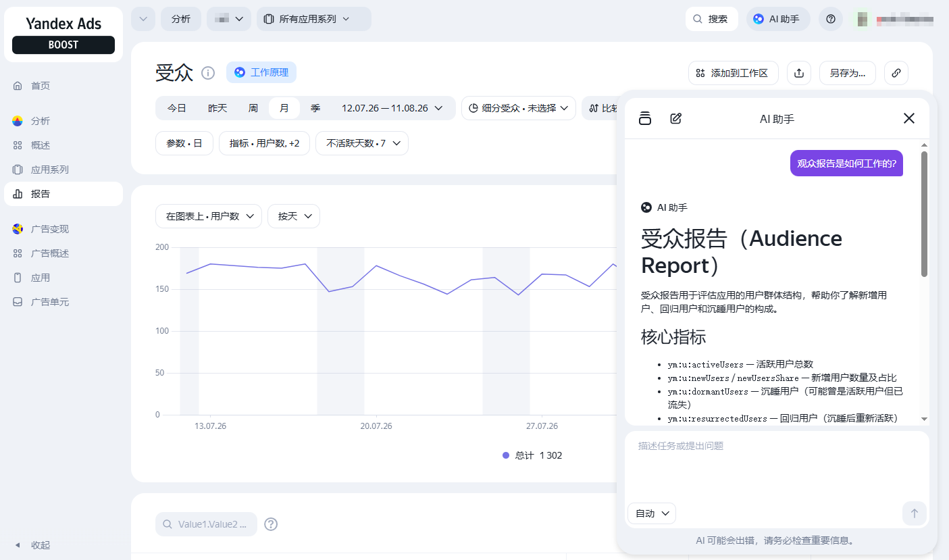
Task: Go to 应用系列 in sidebar
Action: click(x=63, y=170)
